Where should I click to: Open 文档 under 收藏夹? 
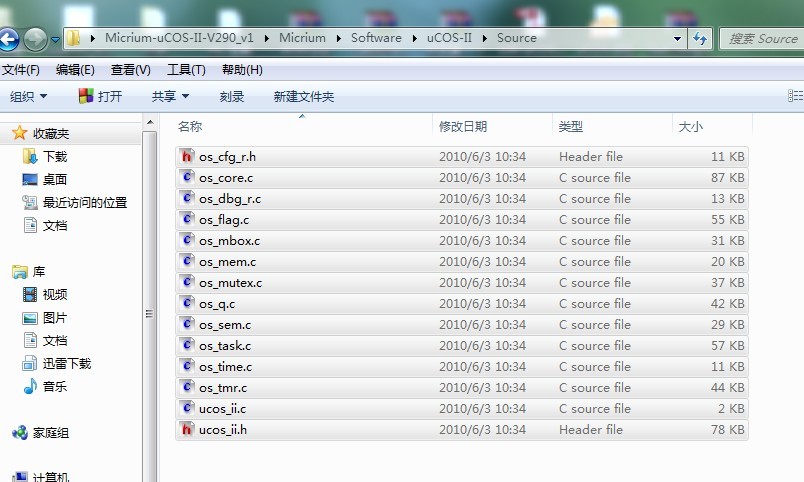click(55, 226)
